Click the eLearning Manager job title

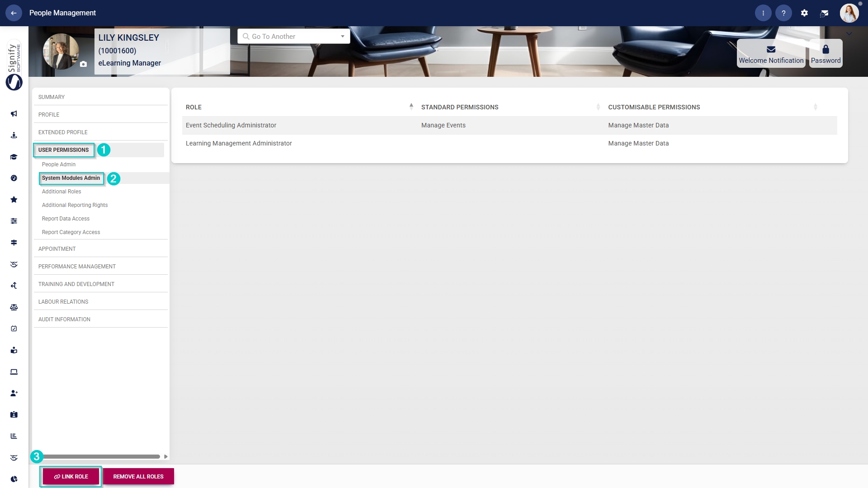coord(129,63)
